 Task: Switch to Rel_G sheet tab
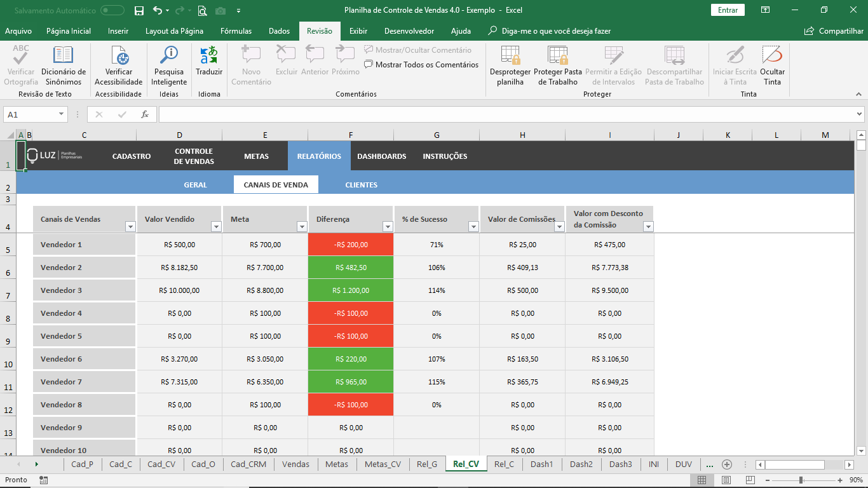point(427,464)
